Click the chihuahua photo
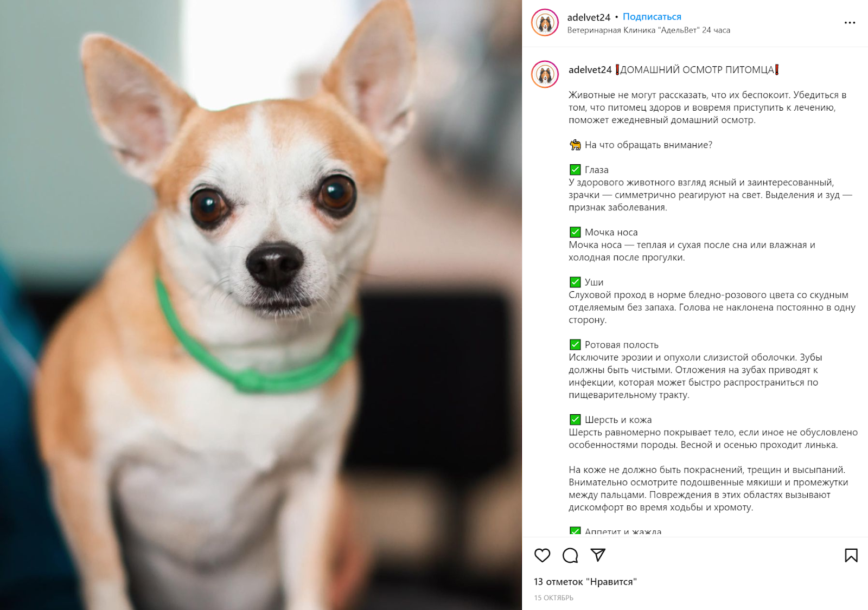Screen dimensions: 868x610 [261, 305]
